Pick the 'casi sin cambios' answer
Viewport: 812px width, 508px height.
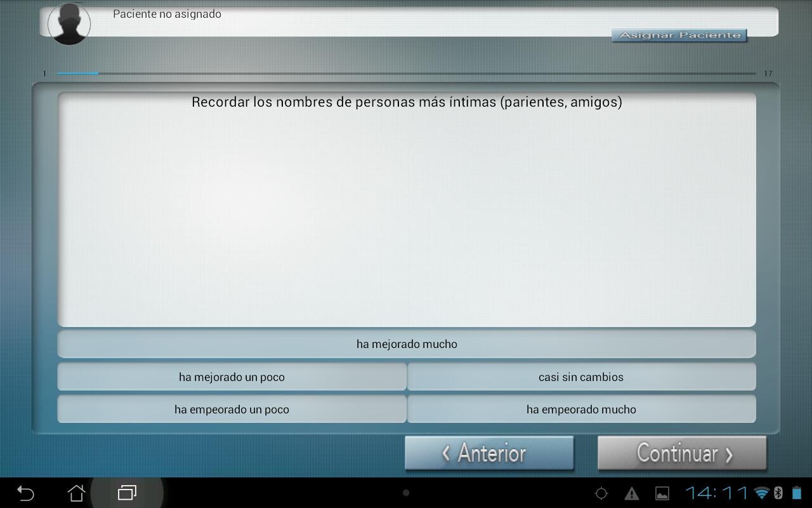(580, 377)
